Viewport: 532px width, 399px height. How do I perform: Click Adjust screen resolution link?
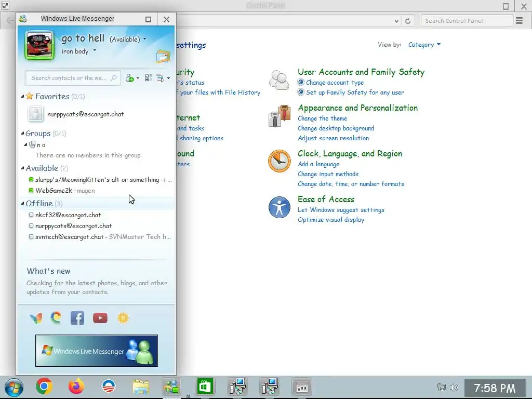click(333, 138)
